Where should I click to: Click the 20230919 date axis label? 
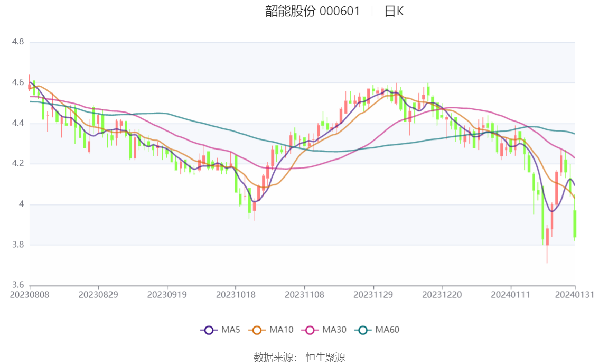click(167, 295)
